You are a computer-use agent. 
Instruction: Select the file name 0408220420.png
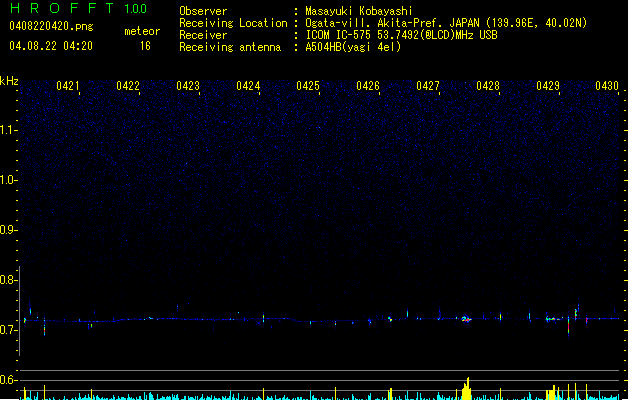(x=51, y=26)
